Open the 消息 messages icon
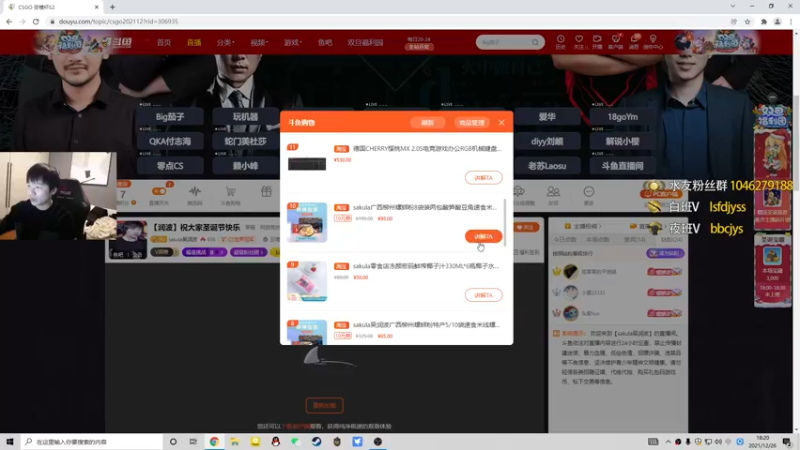Viewport: 800px width, 450px height. pos(634,42)
